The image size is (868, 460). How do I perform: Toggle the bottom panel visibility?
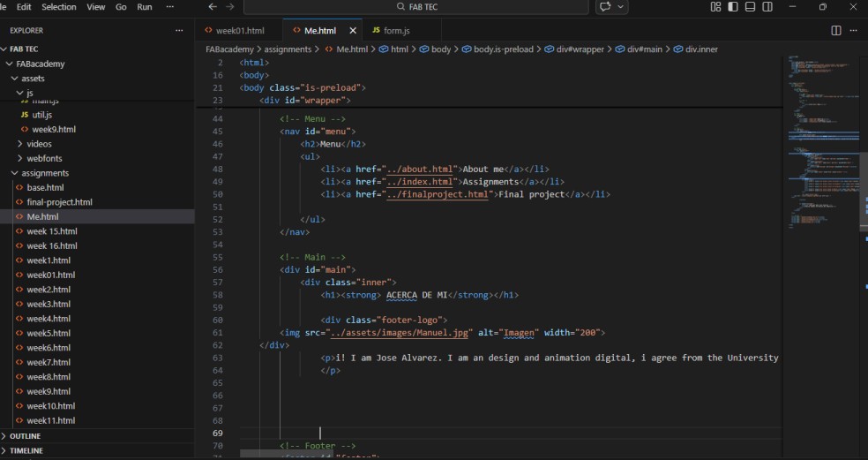(750, 7)
